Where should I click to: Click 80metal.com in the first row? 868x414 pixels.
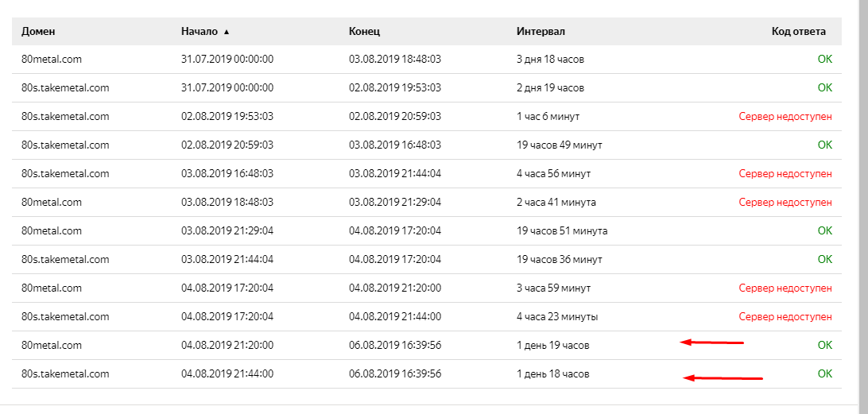click(52, 60)
